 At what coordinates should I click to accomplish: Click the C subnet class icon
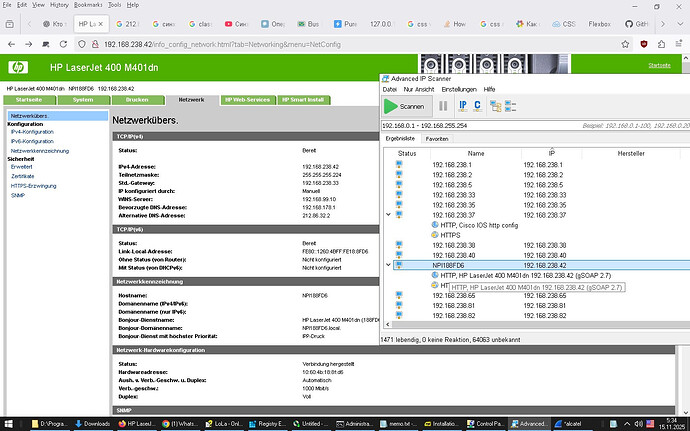tap(477, 105)
